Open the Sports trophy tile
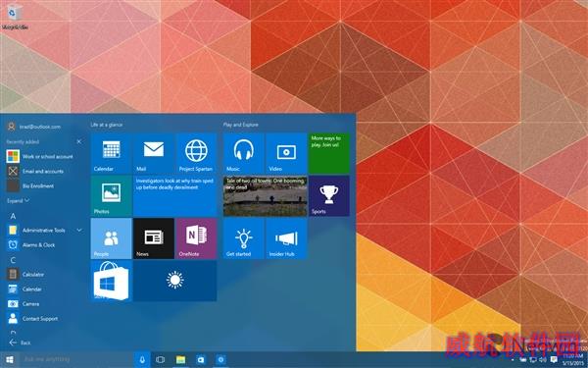This screenshot has width=588, height=368. pos(329,195)
